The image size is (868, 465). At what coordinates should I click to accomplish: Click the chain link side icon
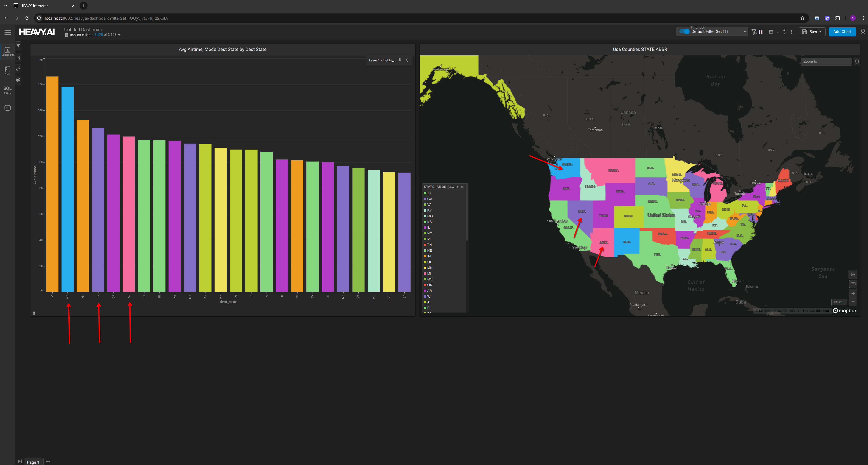pyautogui.click(x=18, y=69)
